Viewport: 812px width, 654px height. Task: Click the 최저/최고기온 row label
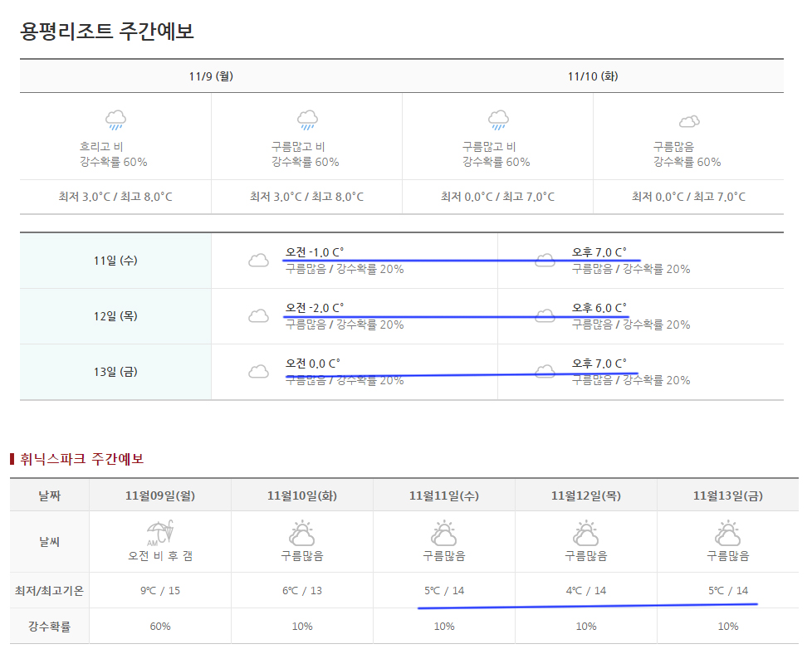50,590
